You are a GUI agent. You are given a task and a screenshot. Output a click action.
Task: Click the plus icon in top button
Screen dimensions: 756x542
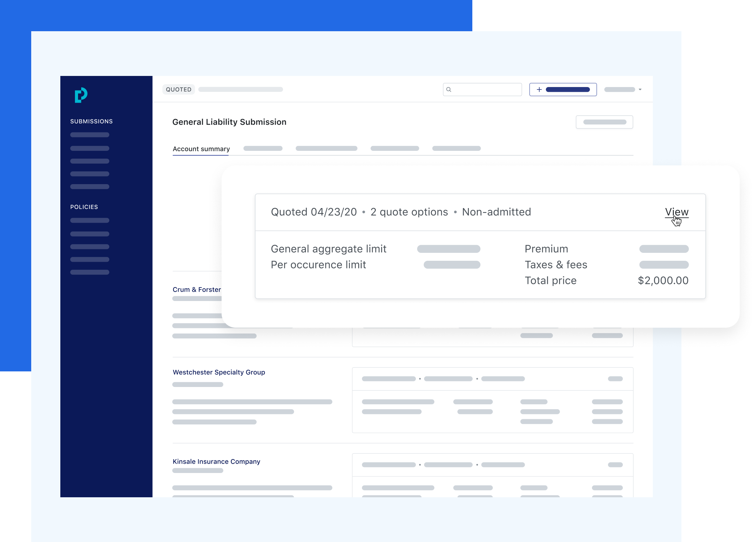coord(539,89)
